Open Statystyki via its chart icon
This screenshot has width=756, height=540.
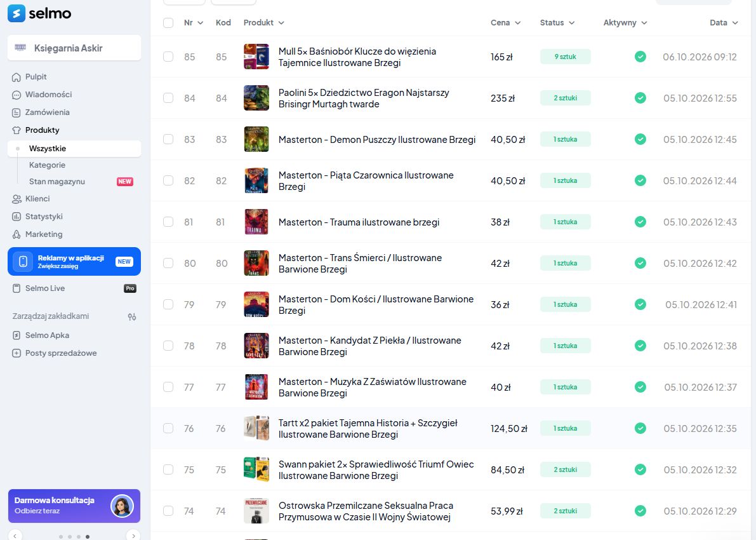pyautogui.click(x=17, y=217)
